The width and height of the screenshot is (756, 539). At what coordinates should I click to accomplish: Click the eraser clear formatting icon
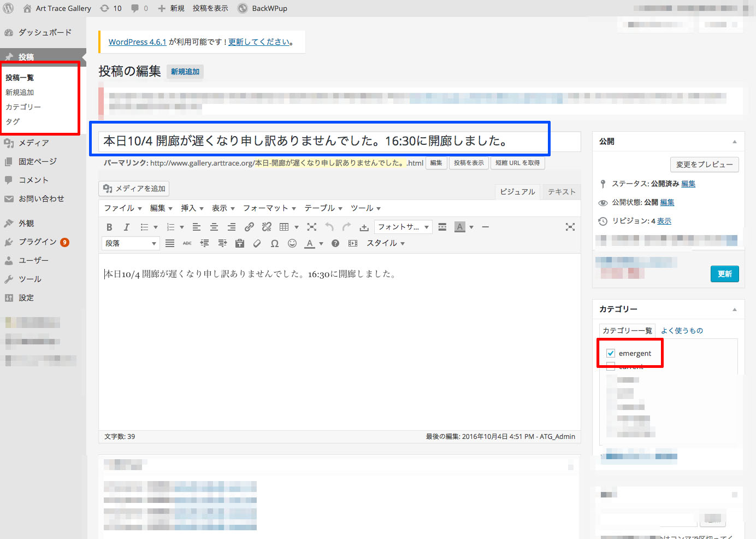(257, 244)
